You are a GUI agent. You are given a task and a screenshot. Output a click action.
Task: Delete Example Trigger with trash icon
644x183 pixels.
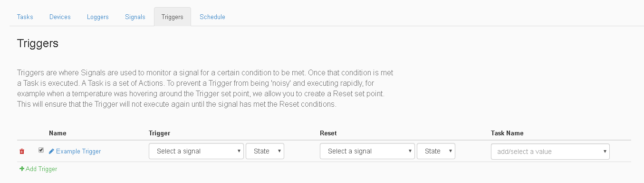click(x=22, y=152)
